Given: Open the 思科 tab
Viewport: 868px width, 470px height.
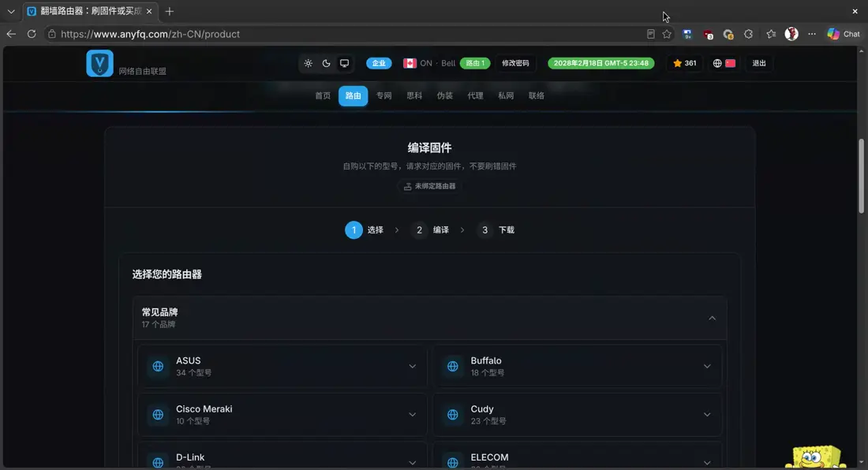Looking at the screenshot, I should pos(414,95).
